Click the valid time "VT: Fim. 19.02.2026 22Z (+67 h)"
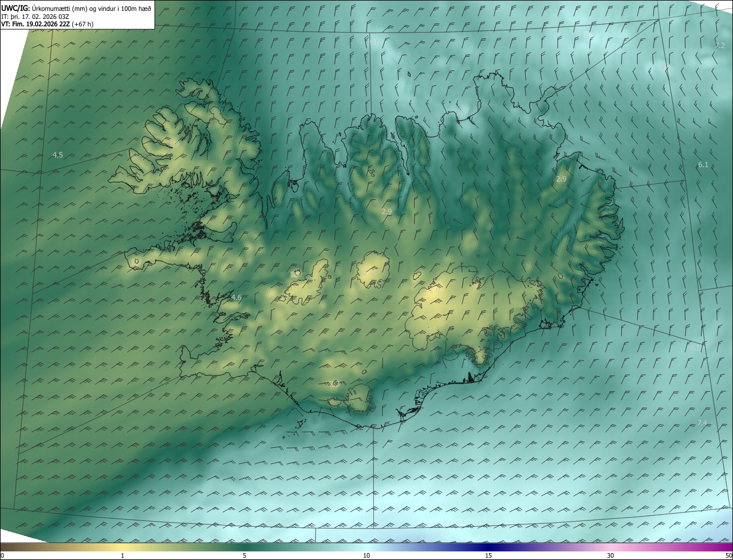 [48, 24]
